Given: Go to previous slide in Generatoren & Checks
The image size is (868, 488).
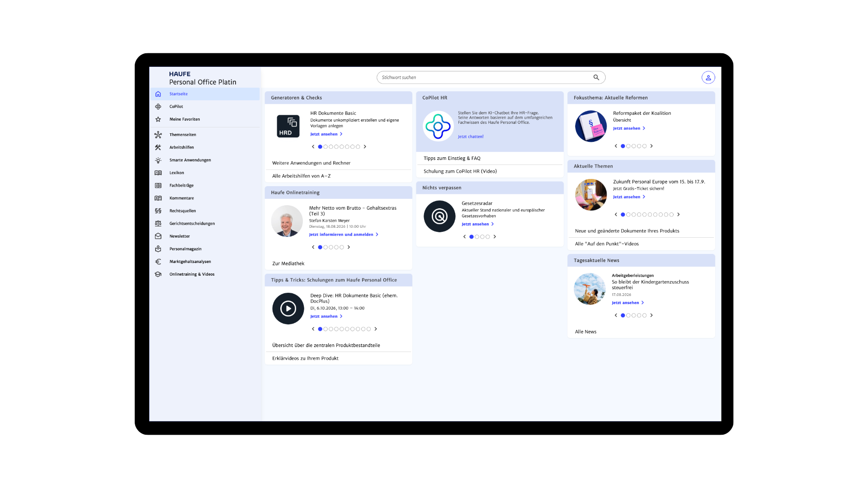Looking at the screenshot, I should point(313,147).
